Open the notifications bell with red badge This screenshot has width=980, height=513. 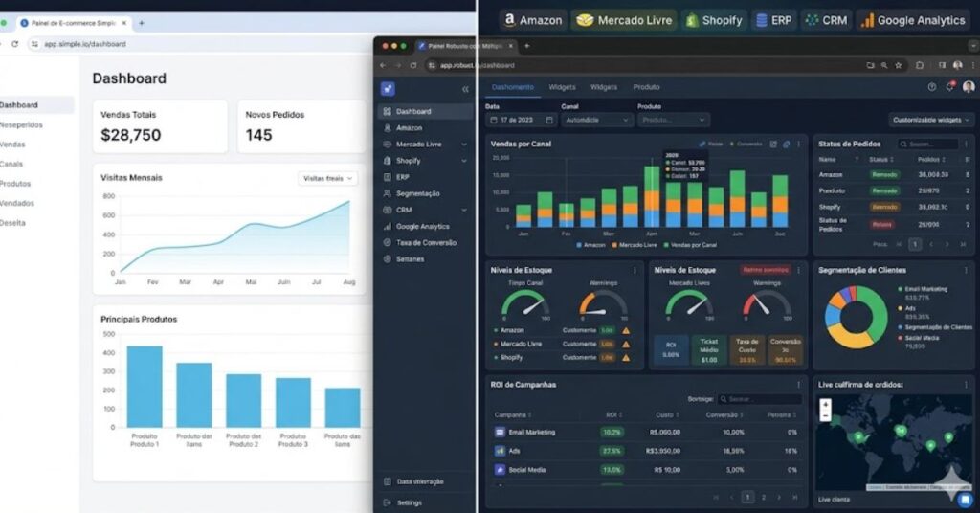[x=950, y=87]
